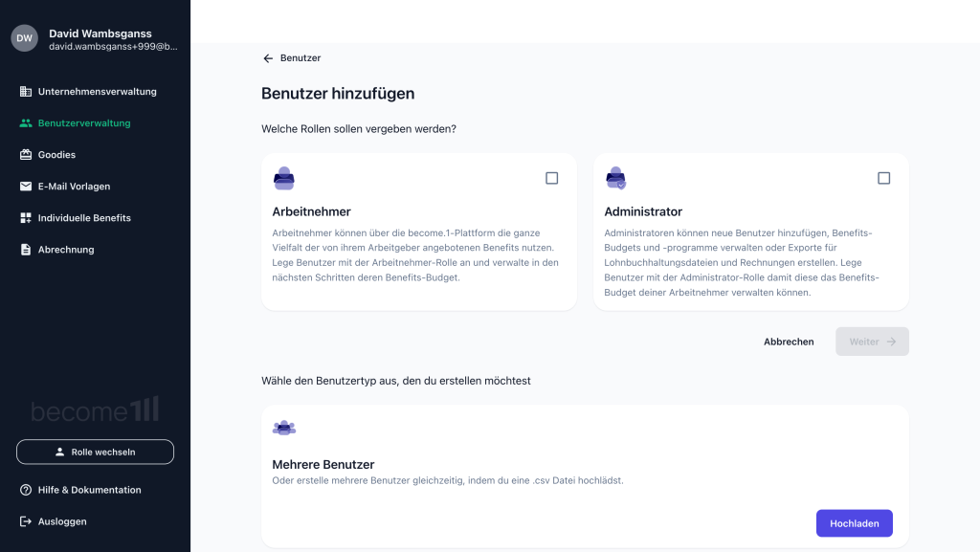Click the DW user avatar
980x552 pixels.
click(24, 38)
